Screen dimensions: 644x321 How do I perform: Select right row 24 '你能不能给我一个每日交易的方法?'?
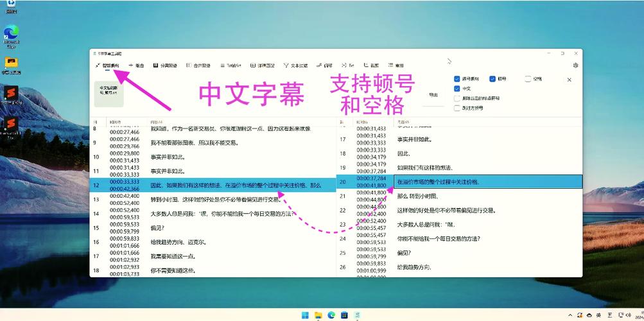click(459, 238)
